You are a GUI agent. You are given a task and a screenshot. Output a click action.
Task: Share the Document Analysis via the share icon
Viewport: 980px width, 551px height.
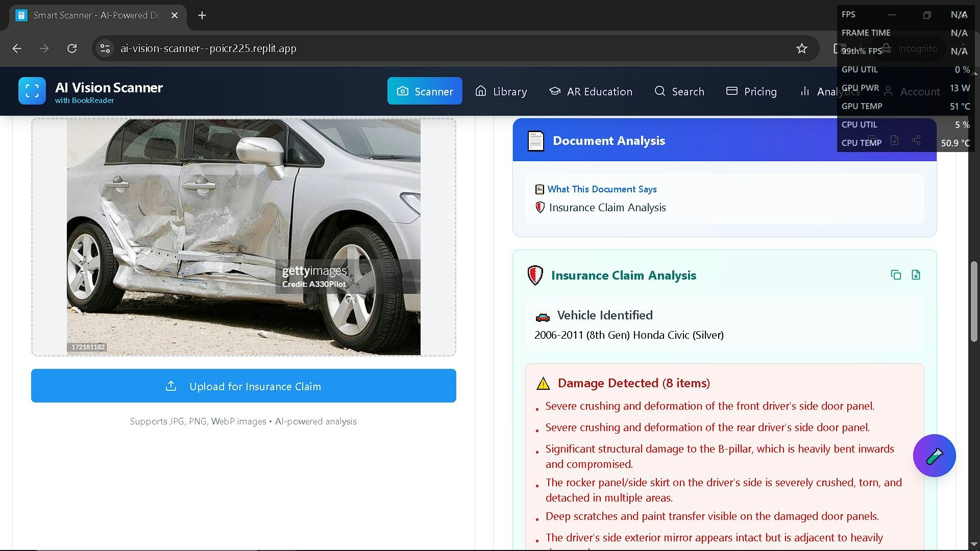(916, 139)
